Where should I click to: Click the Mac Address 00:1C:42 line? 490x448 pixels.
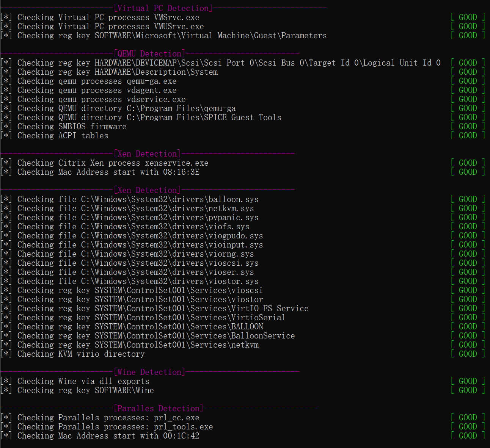(100, 436)
